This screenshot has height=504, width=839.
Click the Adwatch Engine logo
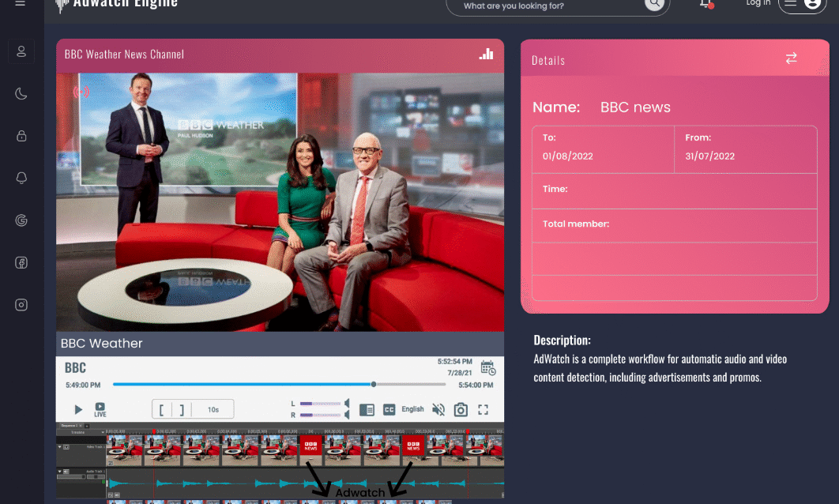coord(117,4)
